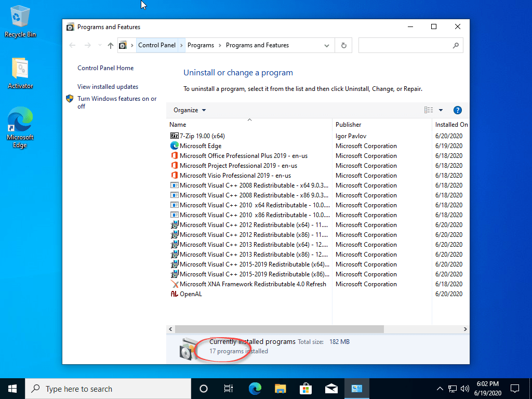Click the Back navigation arrow
Image resolution: width=532 pixels, height=399 pixels.
72,46
